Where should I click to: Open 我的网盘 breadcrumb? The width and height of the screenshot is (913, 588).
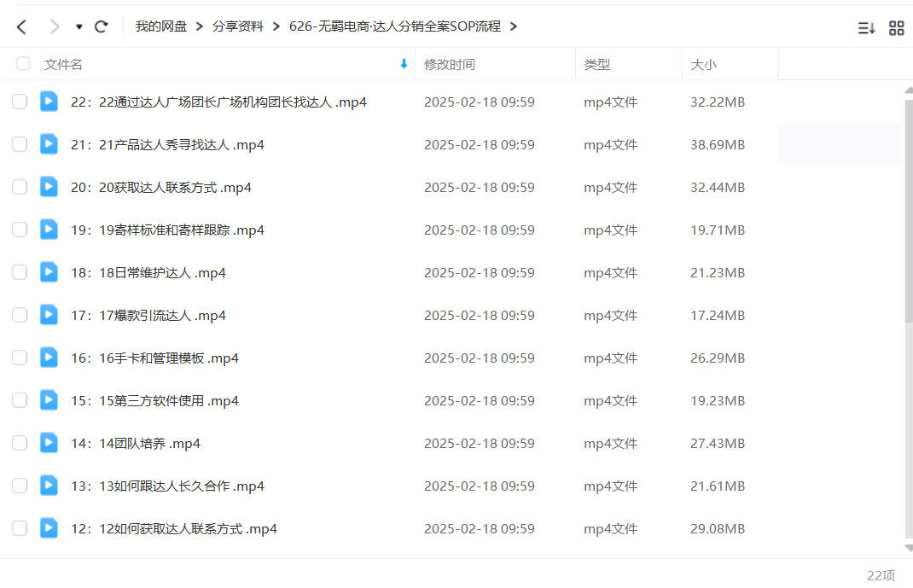[160, 26]
